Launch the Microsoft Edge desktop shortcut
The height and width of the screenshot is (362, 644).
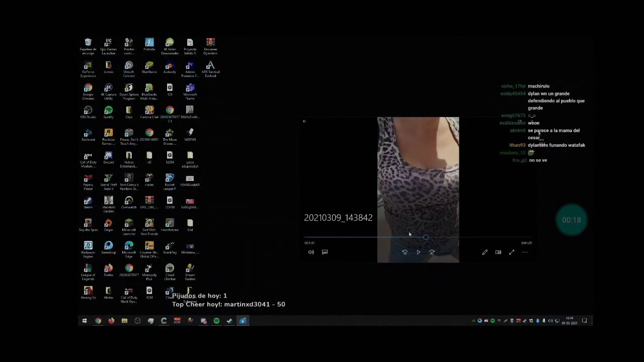click(x=129, y=249)
